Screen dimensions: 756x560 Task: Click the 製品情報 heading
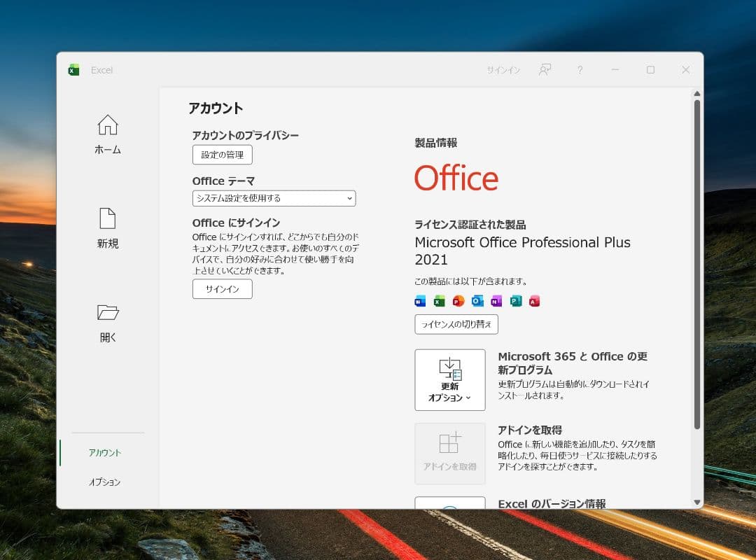tap(436, 143)
